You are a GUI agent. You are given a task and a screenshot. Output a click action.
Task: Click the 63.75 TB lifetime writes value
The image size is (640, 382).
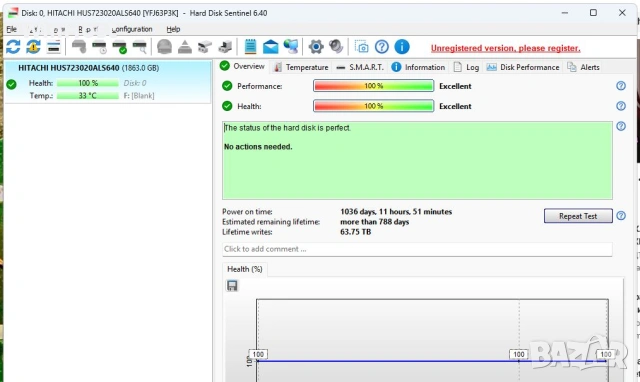[x=356, y=232]
